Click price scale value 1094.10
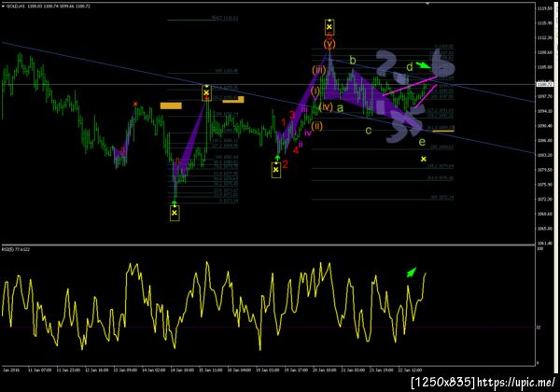 545,111
